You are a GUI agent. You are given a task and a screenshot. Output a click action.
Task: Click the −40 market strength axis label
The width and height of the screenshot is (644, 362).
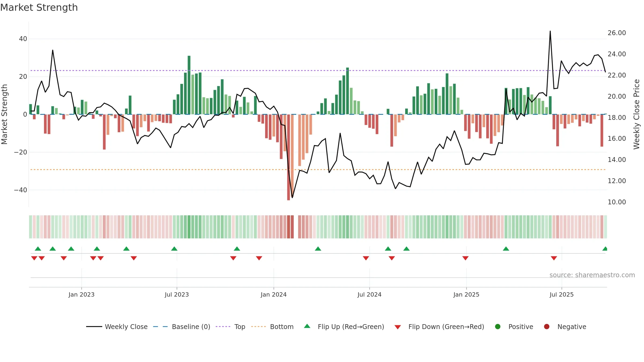(21, 190)
